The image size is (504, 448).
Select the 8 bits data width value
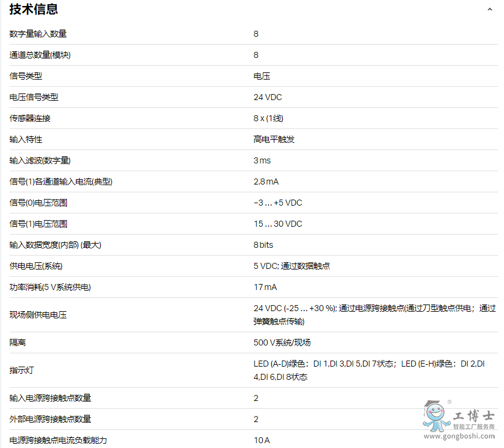[x=263, y=245]
